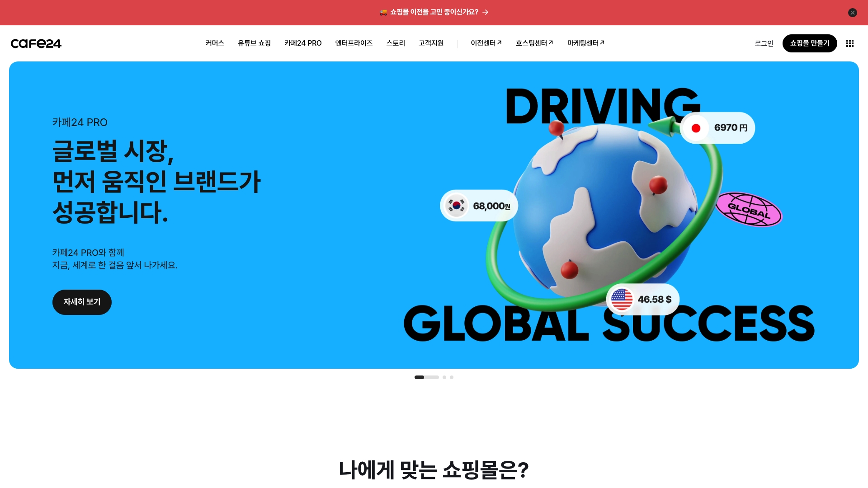Viewport: 868px width, 488px height.
Task: Click the 46.58 $ US flag badge
Action: point(642,299)
